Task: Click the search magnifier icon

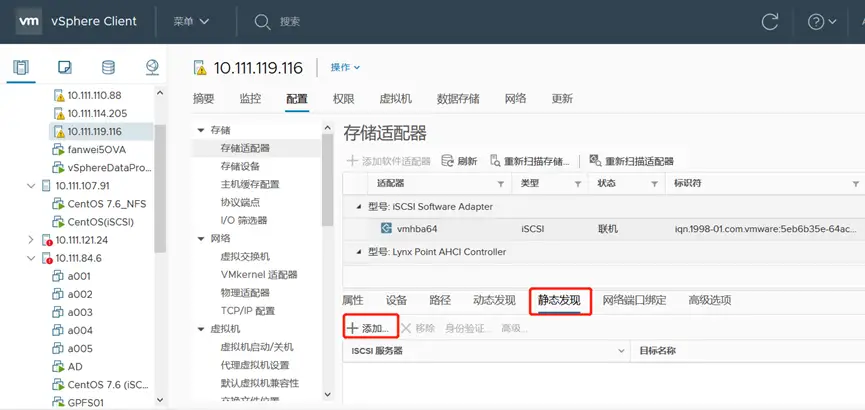Action: tap(262, 22)
